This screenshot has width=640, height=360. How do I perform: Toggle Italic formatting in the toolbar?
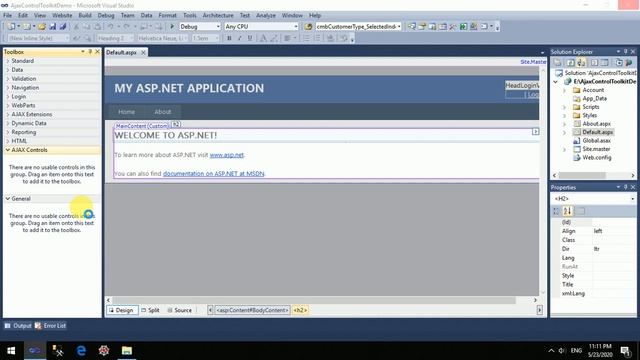click(x=239, y=38)
